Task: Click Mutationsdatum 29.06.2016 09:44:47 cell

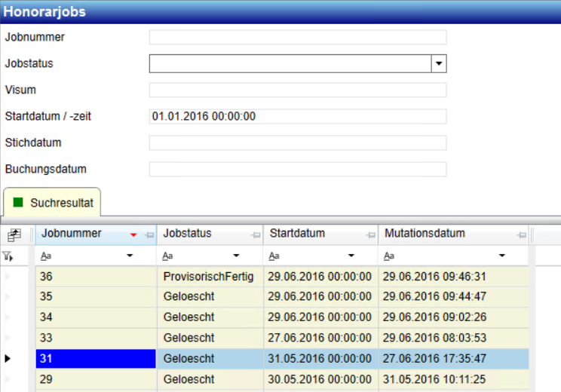Action: click(454, 296)
